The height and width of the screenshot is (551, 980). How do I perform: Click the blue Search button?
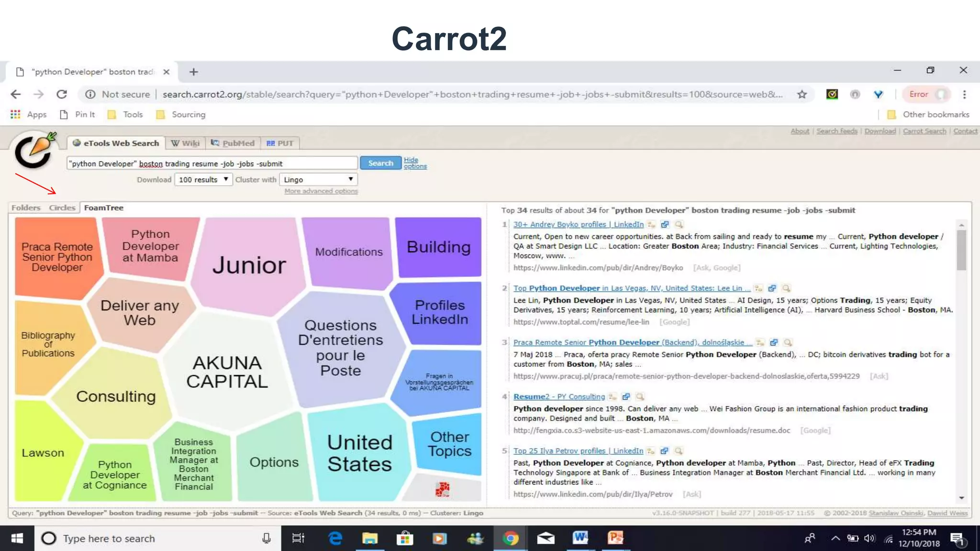[x=380, y=163]
